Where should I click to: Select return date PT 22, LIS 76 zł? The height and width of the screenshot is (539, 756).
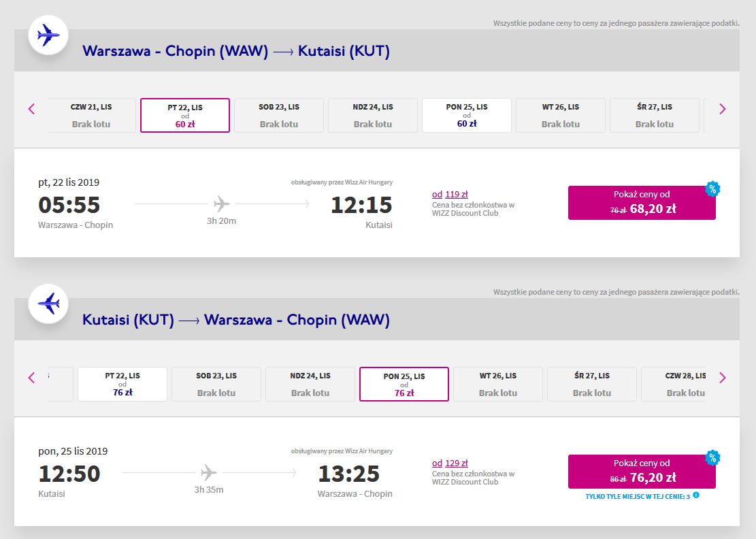pos(122,385)
